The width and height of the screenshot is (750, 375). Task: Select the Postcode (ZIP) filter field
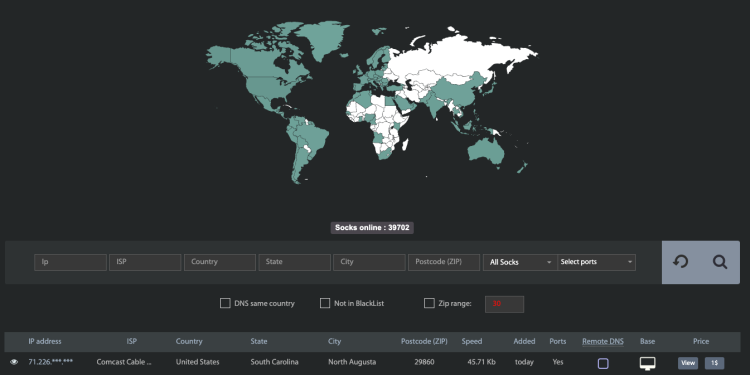coord(444,262)
